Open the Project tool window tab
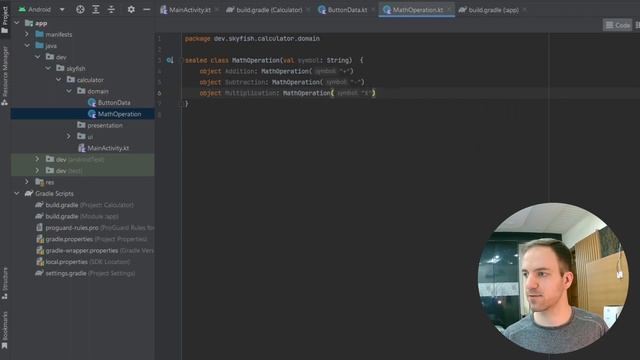The width and height of the screenshot is (640, 360). pyautogui.click(x=5, y=20)
